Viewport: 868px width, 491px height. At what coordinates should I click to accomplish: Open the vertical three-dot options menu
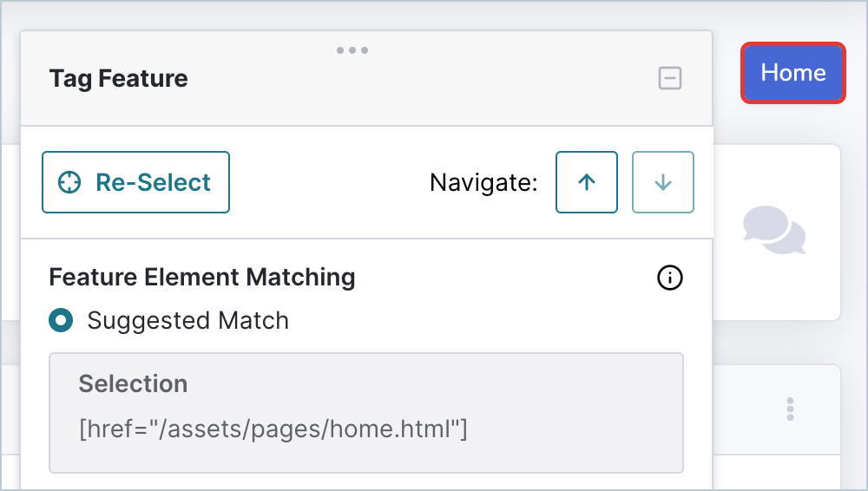(x=790, y=409)
